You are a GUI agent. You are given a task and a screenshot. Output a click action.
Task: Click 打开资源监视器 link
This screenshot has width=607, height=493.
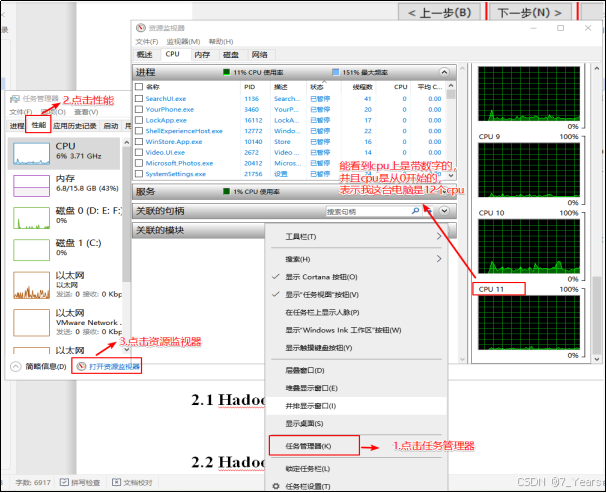(114, 366)
